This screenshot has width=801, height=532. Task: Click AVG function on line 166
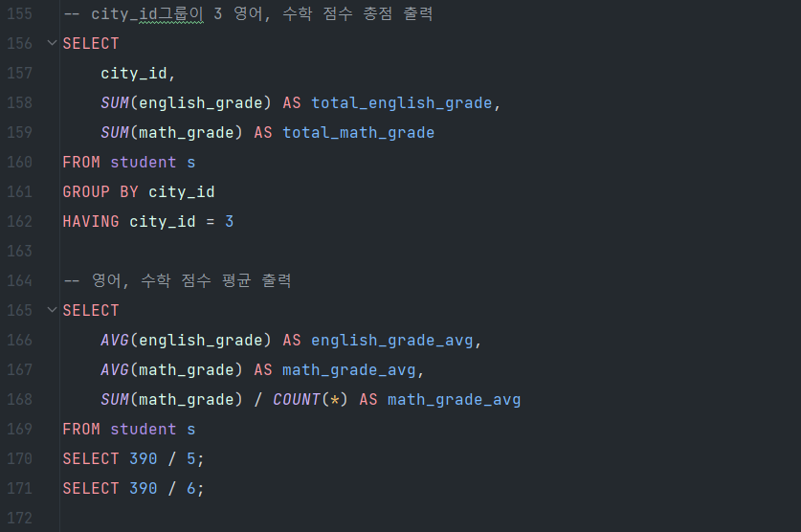[115, 340]
